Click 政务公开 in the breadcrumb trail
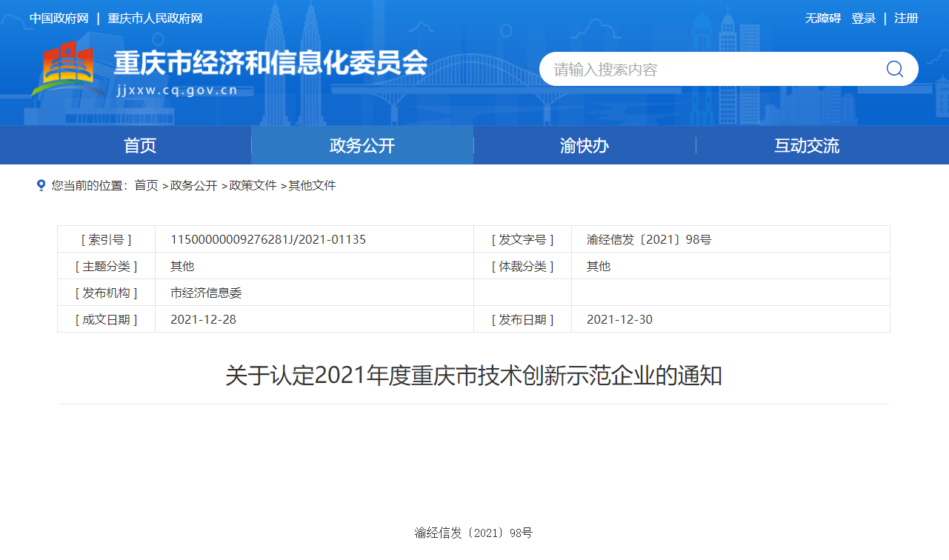 193,185
